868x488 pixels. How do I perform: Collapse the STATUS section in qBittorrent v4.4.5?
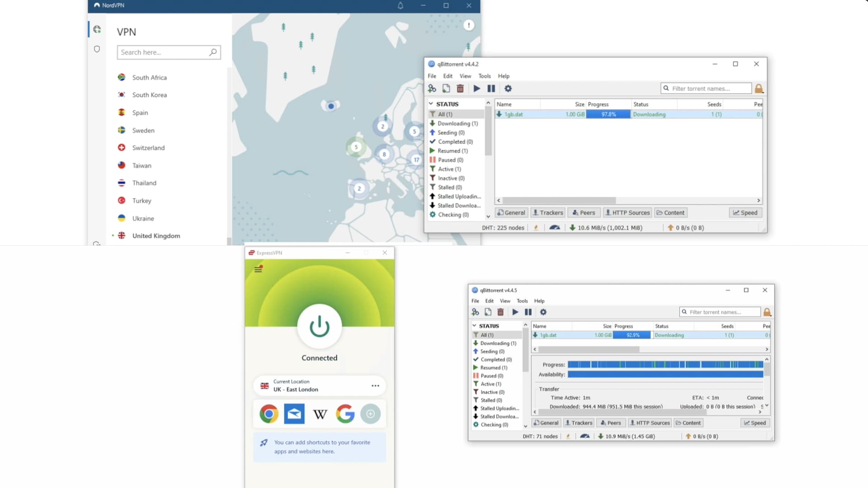[x=474, y=325]
